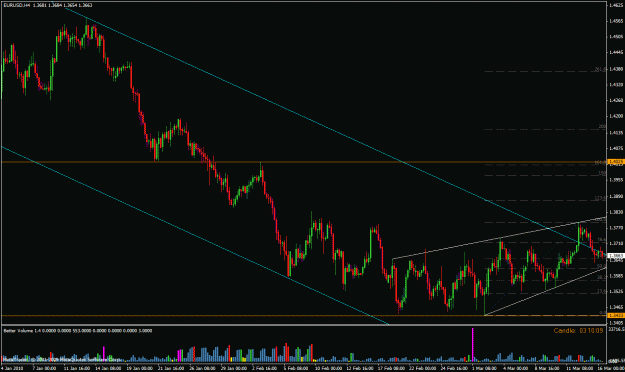
Task: Click the 11 Jan 16:00 time label
Action: click(x=76, y=368)
